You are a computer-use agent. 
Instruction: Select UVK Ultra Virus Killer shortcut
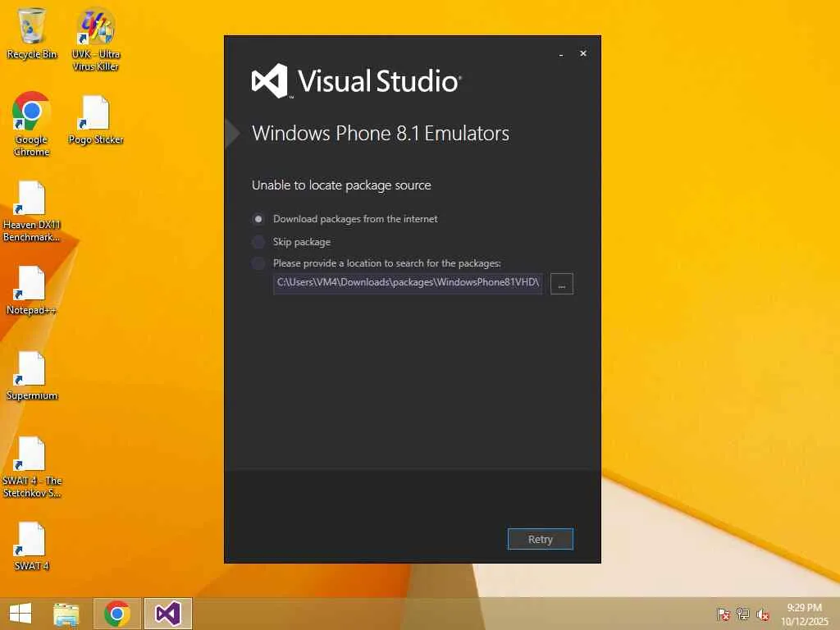pos(95,39)
